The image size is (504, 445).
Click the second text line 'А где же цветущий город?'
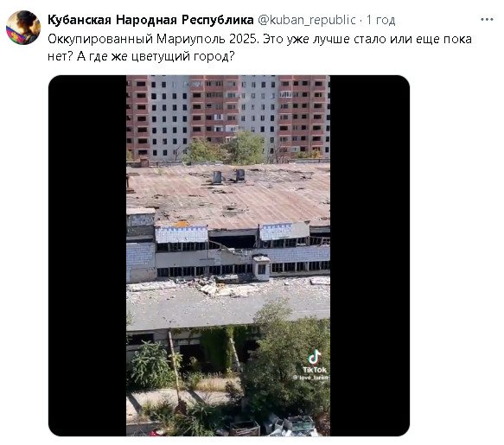click(156, 56)
